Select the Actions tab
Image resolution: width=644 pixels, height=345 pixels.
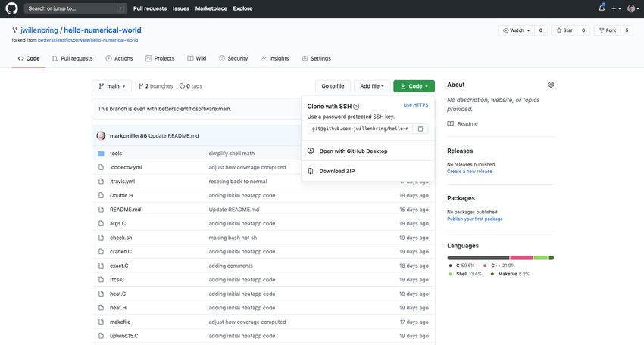[119, 58]
